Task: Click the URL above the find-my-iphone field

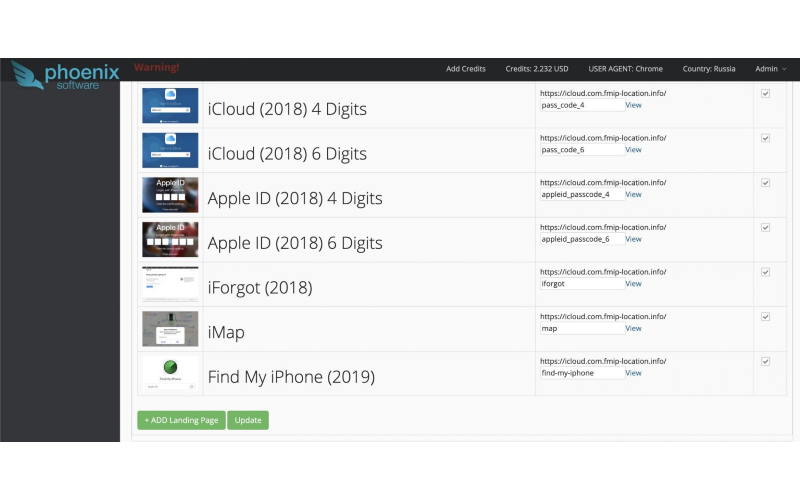Action: coord(603,361)
